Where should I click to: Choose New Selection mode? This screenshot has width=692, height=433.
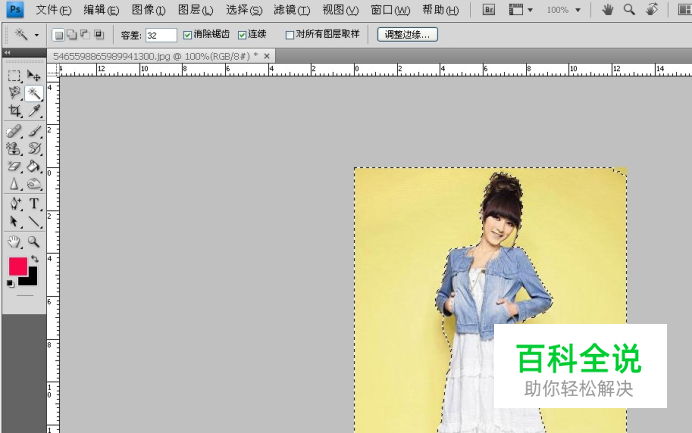[x=58, y=35]
